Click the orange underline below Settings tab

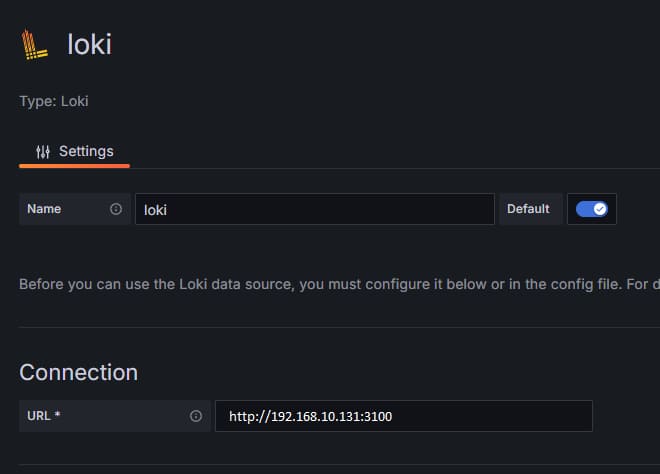pos(75,166)
